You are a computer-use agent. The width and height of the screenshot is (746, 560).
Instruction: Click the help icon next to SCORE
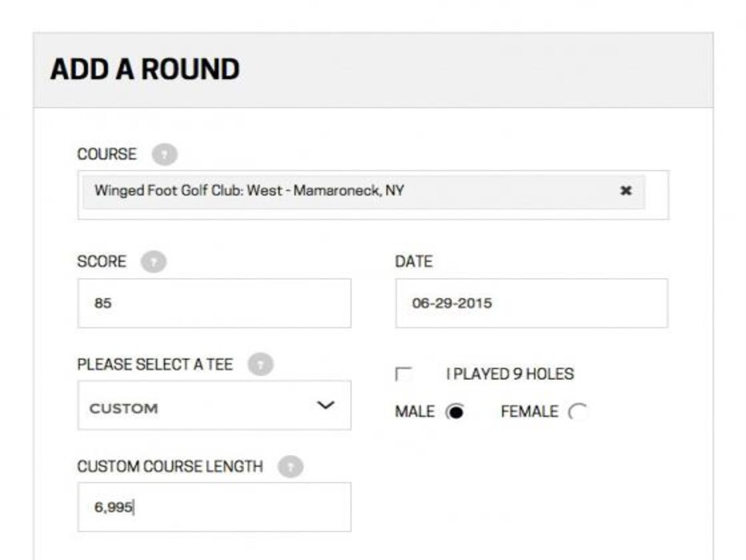pyautogui.click(x=153, y=262)
